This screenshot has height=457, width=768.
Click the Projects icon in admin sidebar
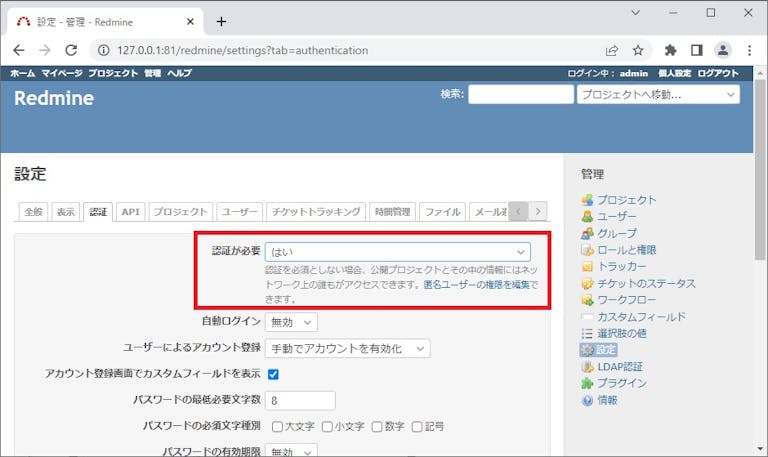587,200
